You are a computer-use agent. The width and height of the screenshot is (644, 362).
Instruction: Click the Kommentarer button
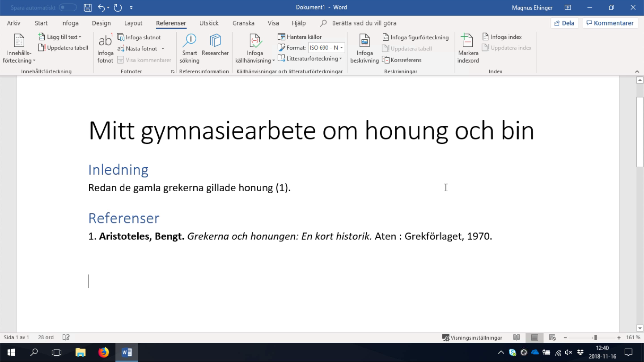click(610, 23)
